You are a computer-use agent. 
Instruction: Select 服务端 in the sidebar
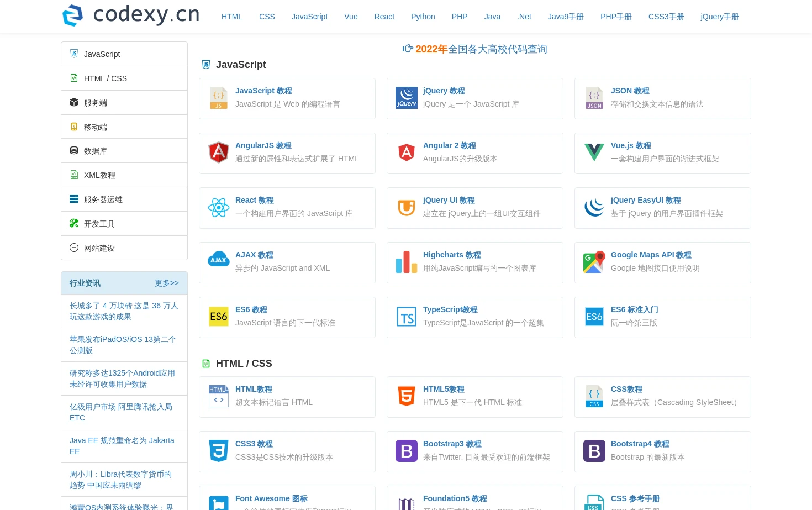(124, 103)
